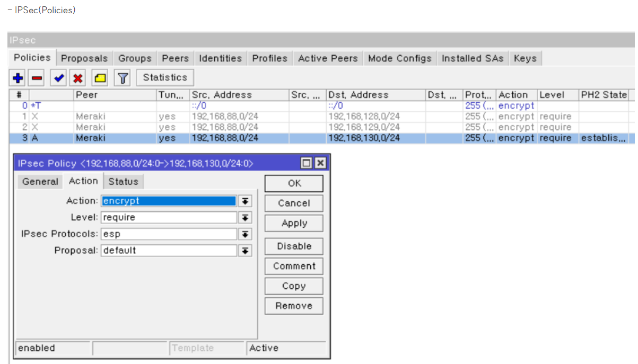Sort by the Src. Address column header
638x364 pixels.
(239, 95)
